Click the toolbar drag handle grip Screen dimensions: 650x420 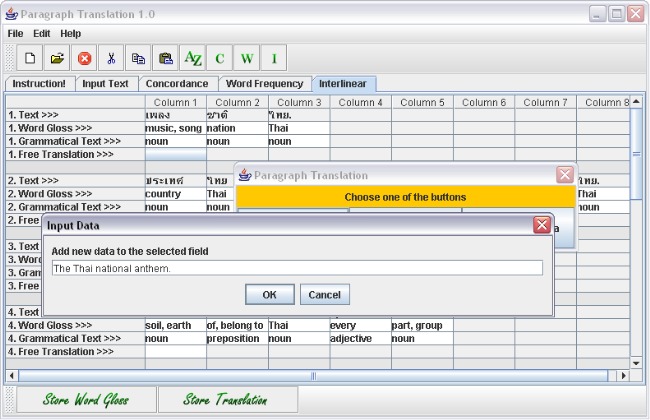[10, 58]
